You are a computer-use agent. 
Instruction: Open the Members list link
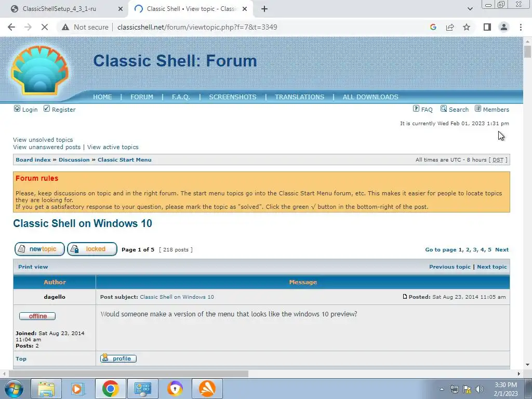(496, 110)
